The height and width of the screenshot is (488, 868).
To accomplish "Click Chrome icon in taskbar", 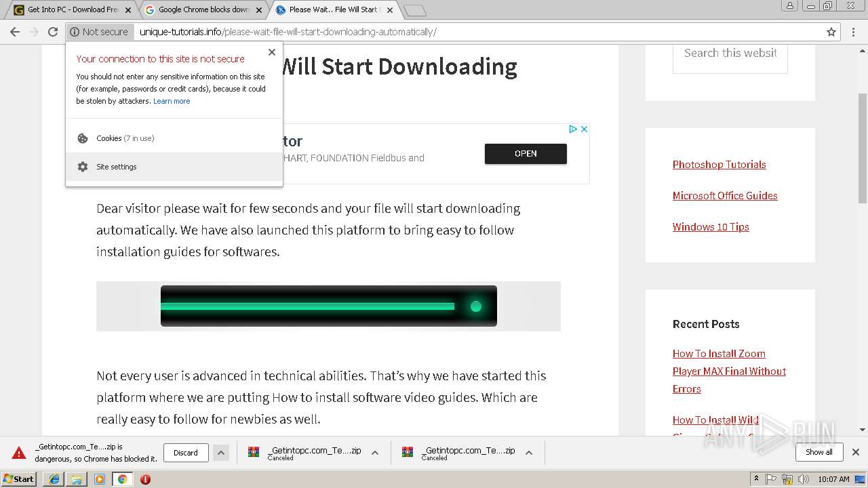I will [122, 479].
